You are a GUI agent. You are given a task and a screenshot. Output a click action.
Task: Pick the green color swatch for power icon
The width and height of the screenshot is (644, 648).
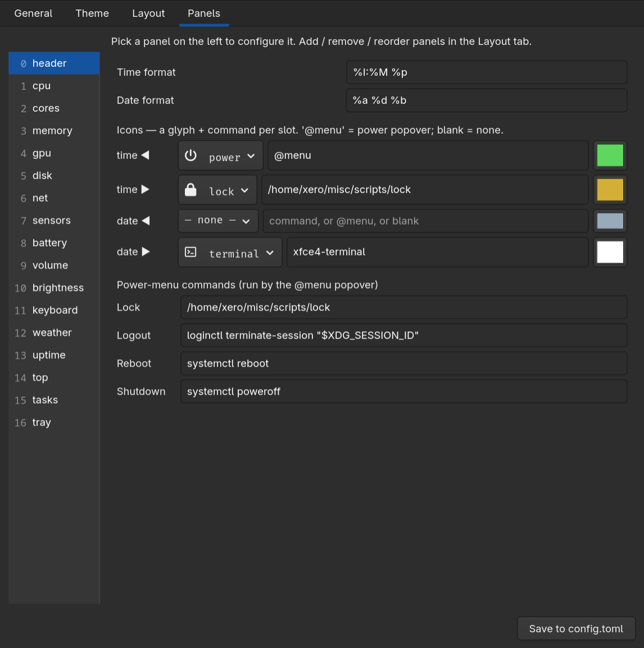pyautogui.click(x=610, y=156)
